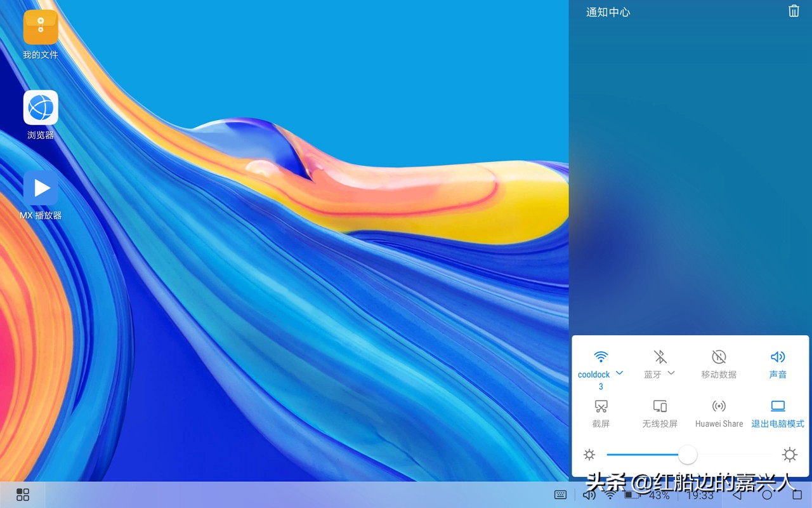Click the 通知中心 notification center title
This screenshot has width=812, height=508.
click(608, 12)
